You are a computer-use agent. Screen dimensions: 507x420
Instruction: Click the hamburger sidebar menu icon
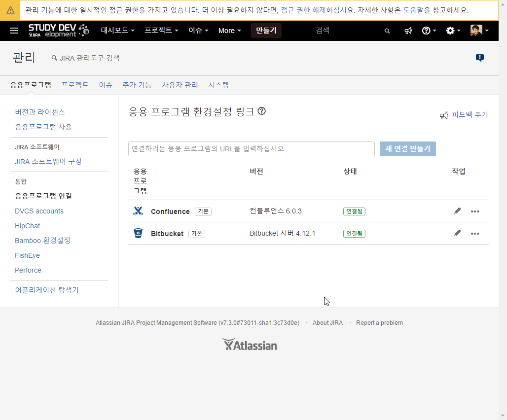coord(14,31)
